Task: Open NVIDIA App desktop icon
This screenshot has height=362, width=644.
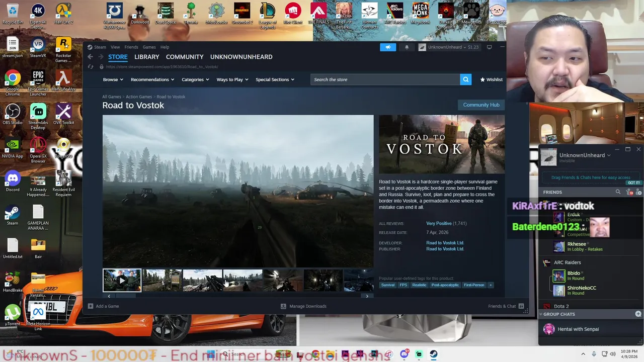Action: pos(13,148)
